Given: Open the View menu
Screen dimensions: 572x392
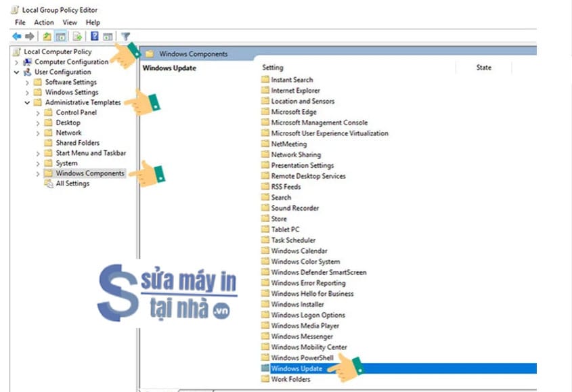Looking at the screenshot, I should 70,22.
